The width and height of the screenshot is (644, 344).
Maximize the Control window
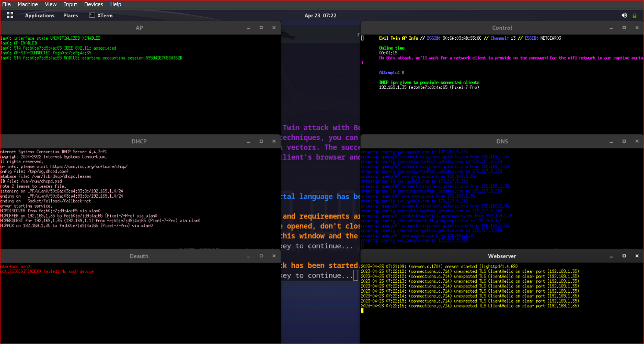pyautogui.click(x=624, y=28)
